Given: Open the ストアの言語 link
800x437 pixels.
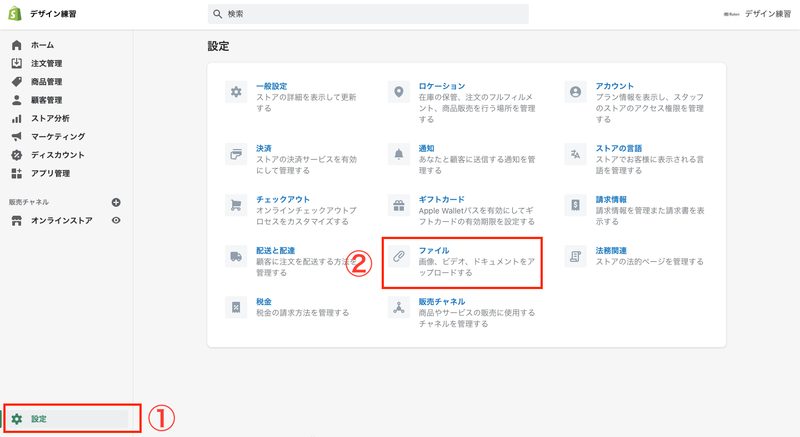Looking at the screenshot, I should [619, 148].
